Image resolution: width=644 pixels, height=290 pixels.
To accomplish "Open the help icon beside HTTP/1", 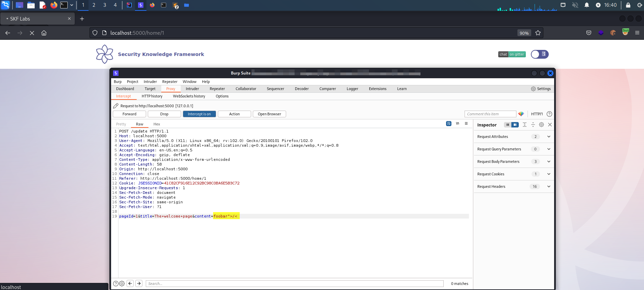I will [549, 114].
